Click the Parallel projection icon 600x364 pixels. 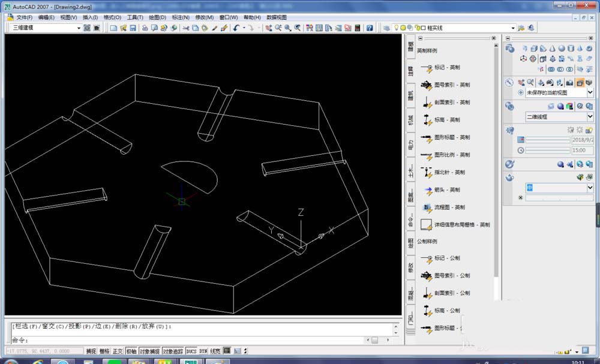(580, 83)
